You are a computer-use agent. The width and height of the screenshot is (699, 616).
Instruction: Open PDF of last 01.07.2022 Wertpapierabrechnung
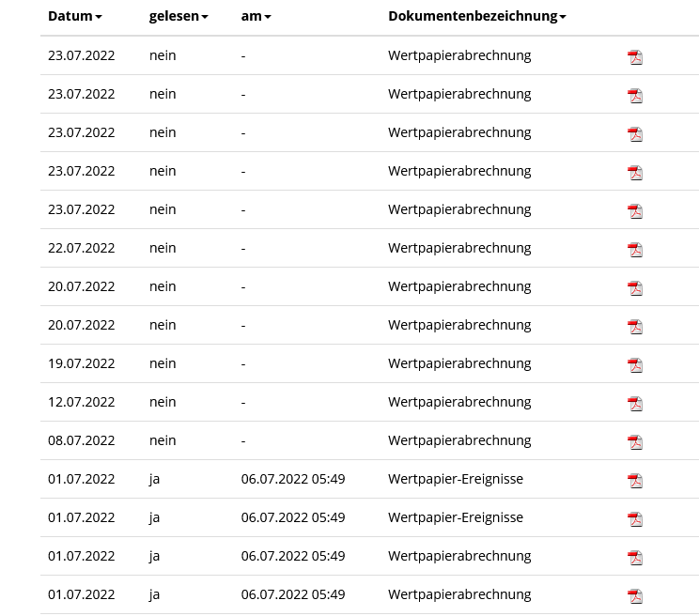point(635,595)
